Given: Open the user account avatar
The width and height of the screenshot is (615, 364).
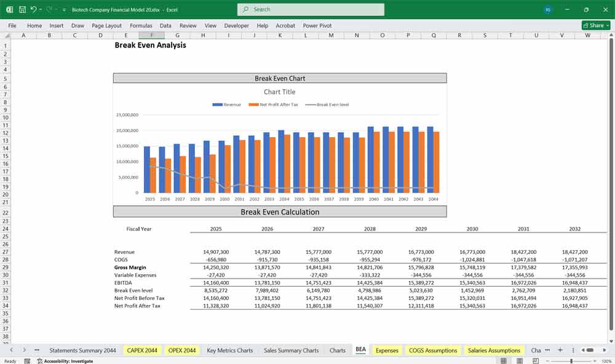Looking at the screenshot, I should pyautogui.click(x=548, y=10).
